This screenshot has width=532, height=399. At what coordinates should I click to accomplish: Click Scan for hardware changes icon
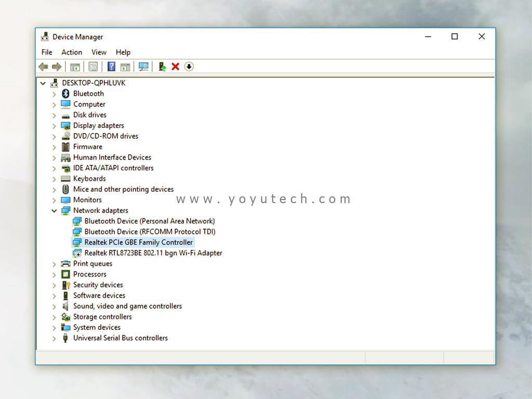coord(143,66)
